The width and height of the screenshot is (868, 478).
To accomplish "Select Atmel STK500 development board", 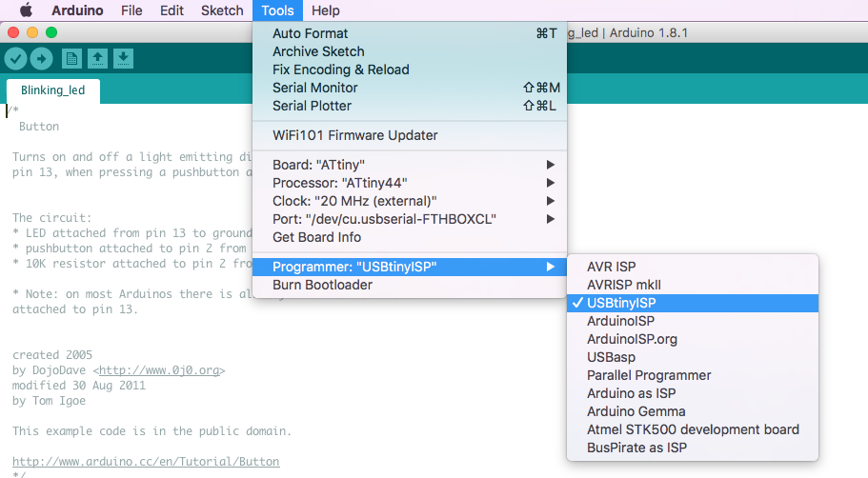I will [693, 429].
